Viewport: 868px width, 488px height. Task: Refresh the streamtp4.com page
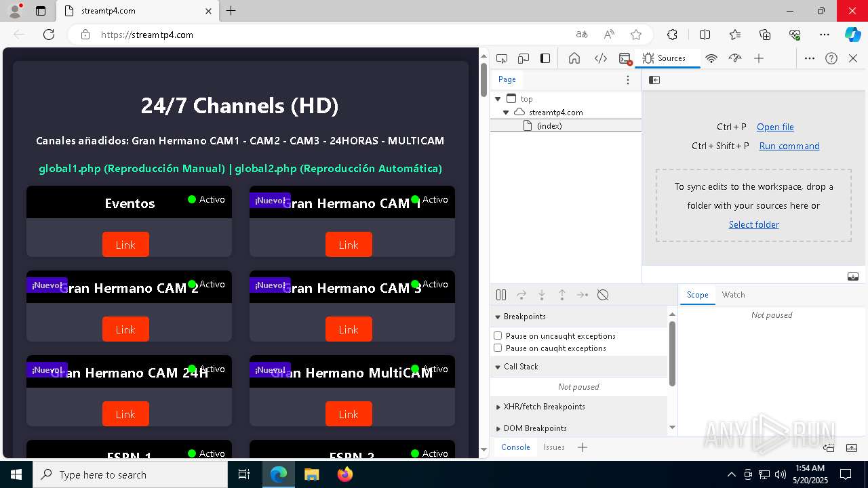click(x=49, y=35)
